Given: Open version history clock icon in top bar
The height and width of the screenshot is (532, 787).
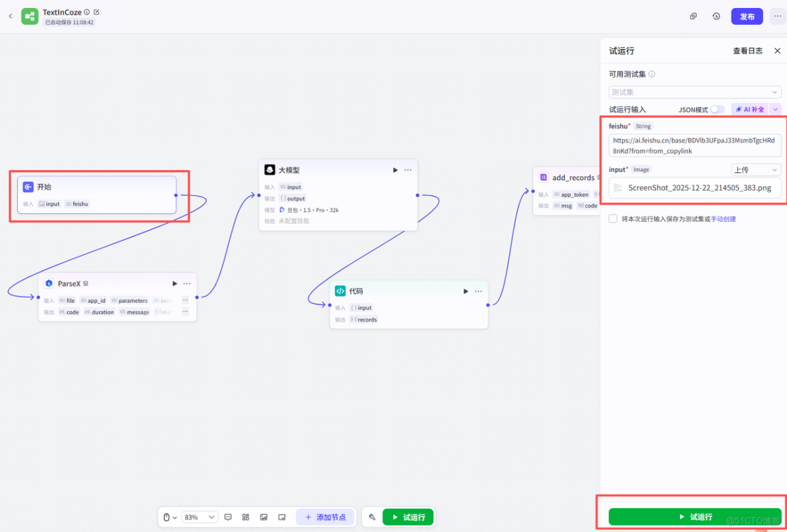Looking at the screenshot, I should (x=716, y=16).
